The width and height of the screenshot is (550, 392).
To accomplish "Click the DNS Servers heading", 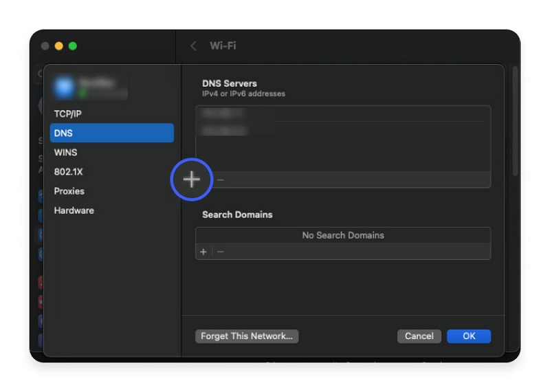I will tap(230, 83).
